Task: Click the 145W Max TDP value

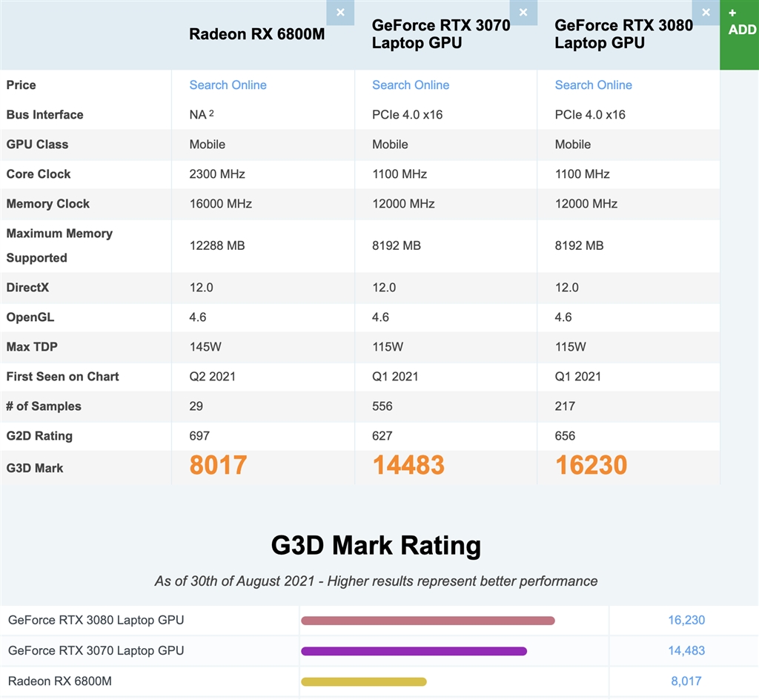Action: [205, 347]
